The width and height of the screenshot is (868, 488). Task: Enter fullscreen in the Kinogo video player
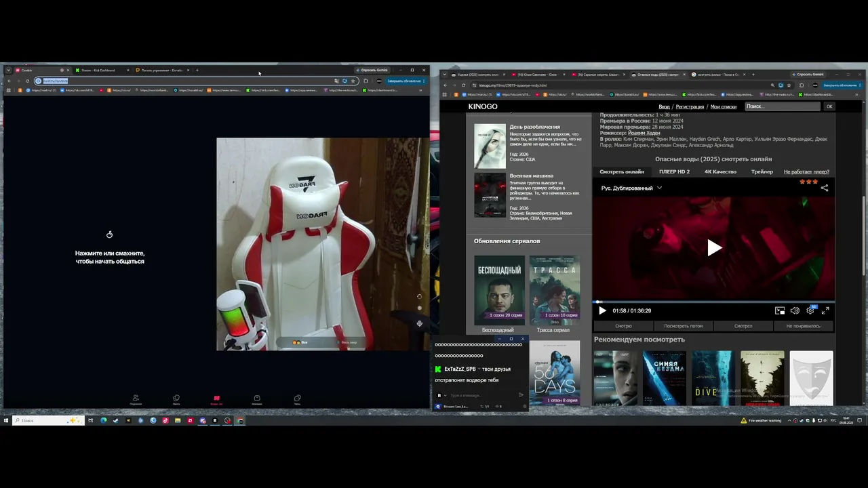825,310
